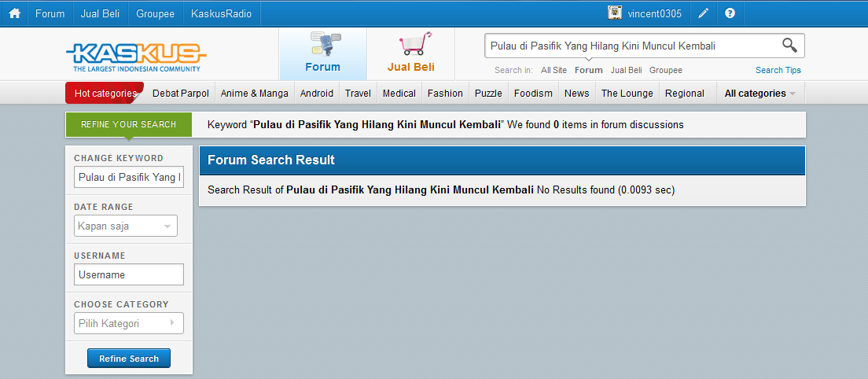This screenshot has width=868, height=379.
Task: Open the Medical category
Action: click(x=399, y=94)
